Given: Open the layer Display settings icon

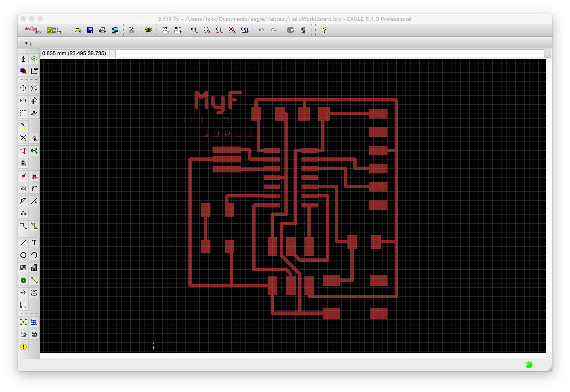Looking at the screenshot, I should 23,71.
